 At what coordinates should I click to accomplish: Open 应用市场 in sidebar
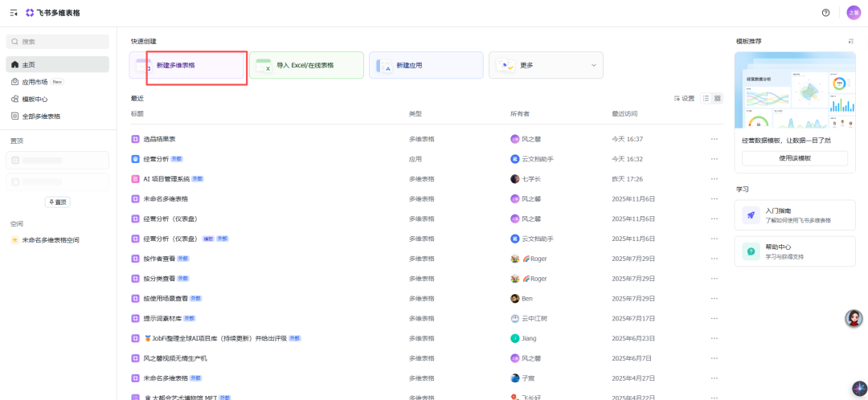[58, 82]
